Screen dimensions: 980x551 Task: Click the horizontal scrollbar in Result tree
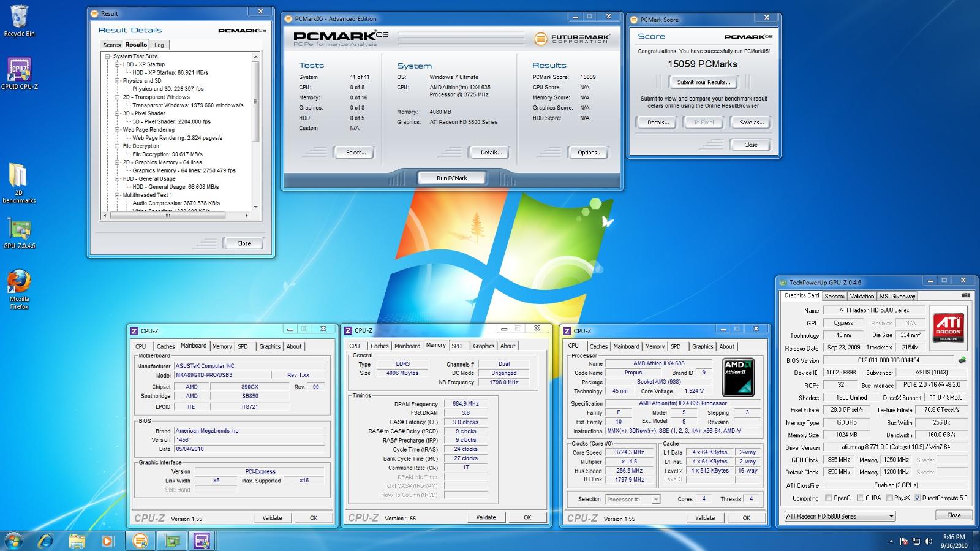click(176, 216)
